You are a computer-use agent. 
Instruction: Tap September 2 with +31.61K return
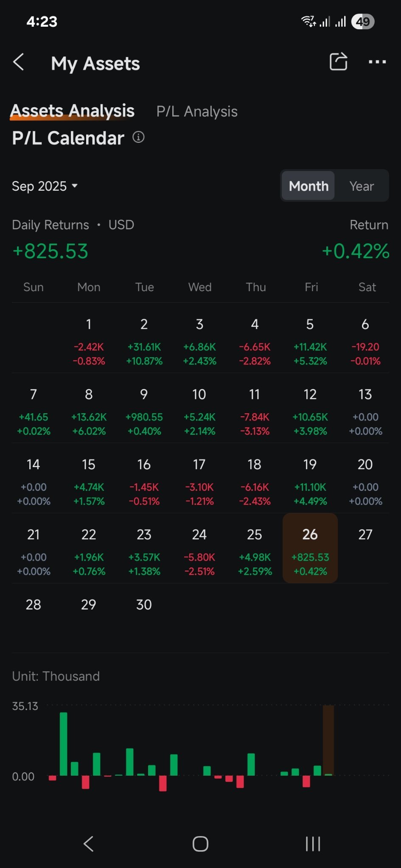144,341
